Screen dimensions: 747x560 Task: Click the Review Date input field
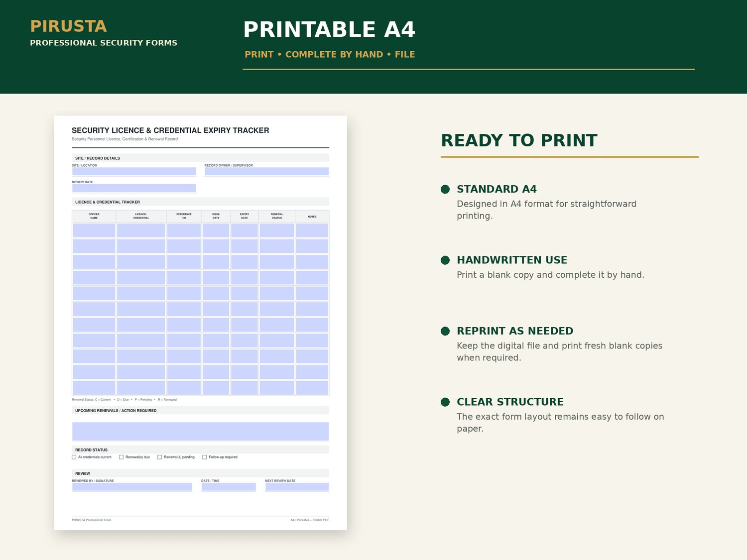point(134,188)
